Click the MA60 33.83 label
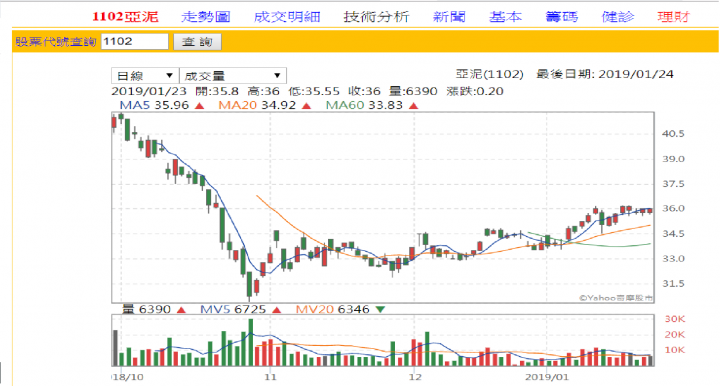 point(364,105)
